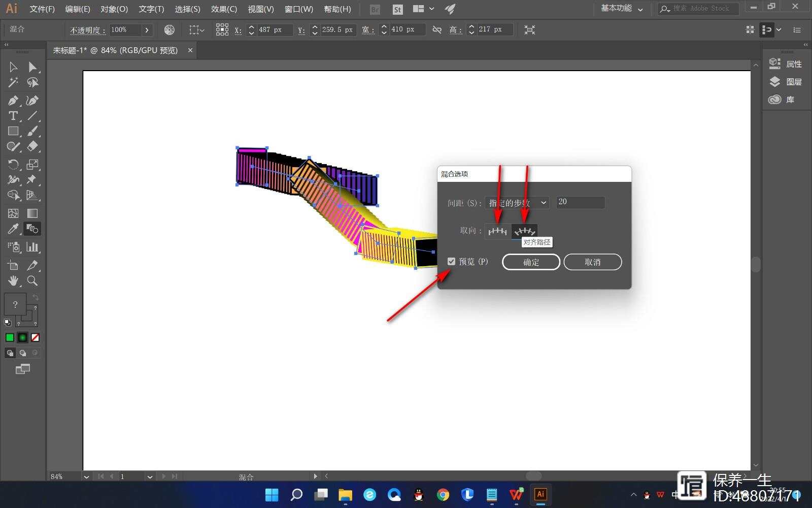Select the Width tool
812x508 pixels.
tap(13, 180)
